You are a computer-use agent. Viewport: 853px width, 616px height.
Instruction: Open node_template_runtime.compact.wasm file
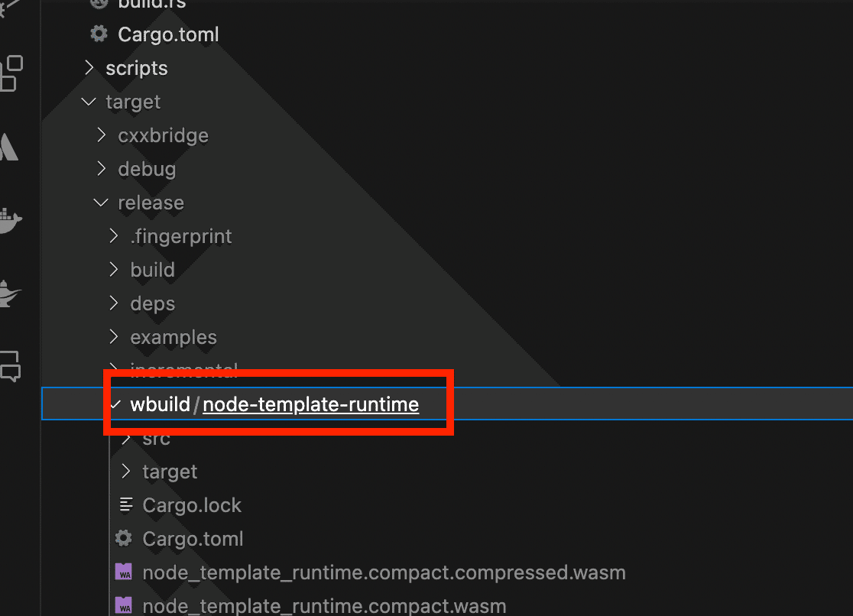324,606
